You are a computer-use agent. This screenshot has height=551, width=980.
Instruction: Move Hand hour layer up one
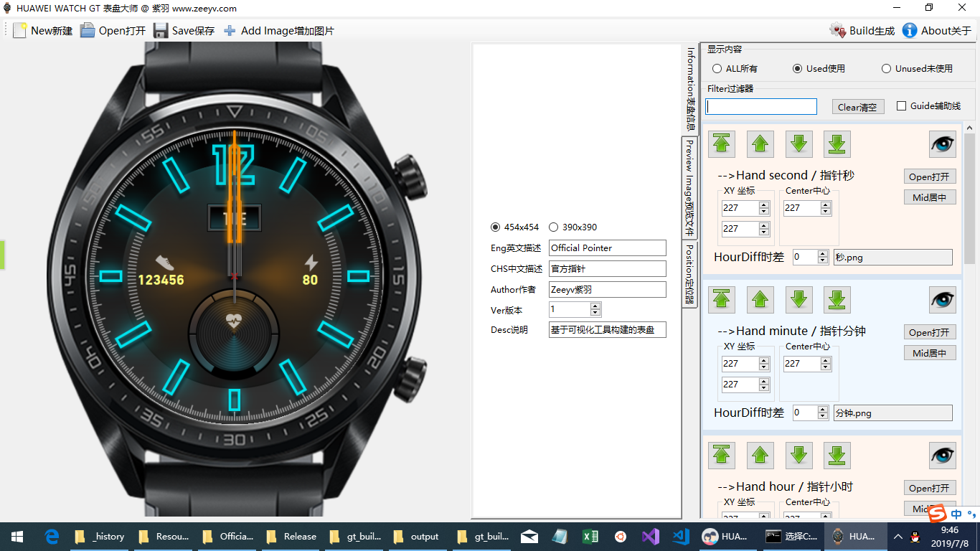[760, 456]
